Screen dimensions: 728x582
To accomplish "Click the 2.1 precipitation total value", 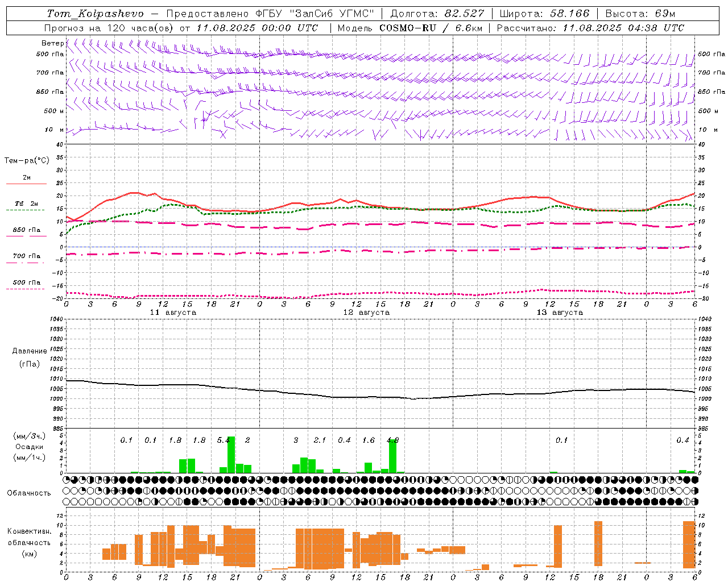I will [x=320, y=440].
